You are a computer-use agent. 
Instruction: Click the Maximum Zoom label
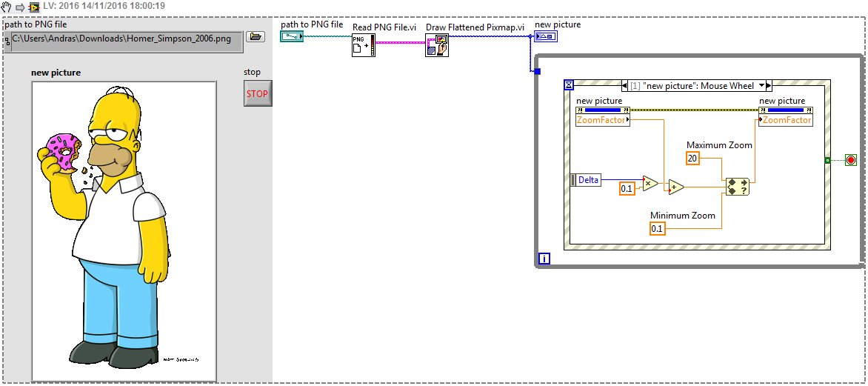[719, 145]
